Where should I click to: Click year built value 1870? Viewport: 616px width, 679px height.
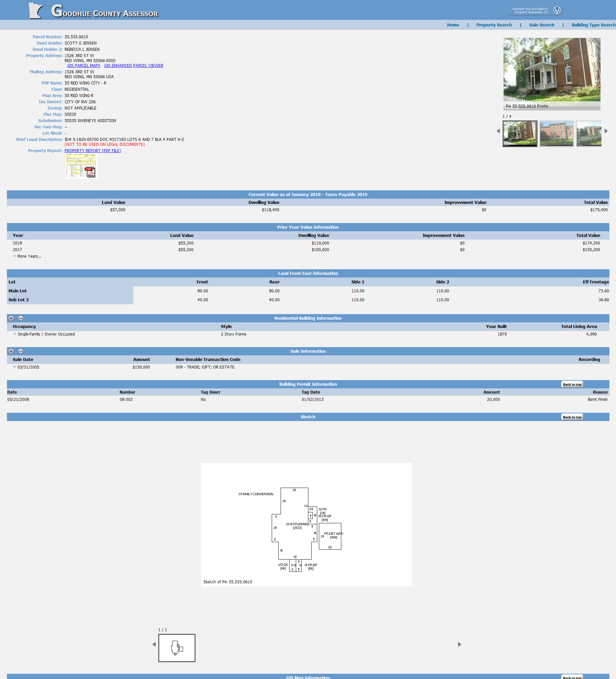[x=502, y=334]
